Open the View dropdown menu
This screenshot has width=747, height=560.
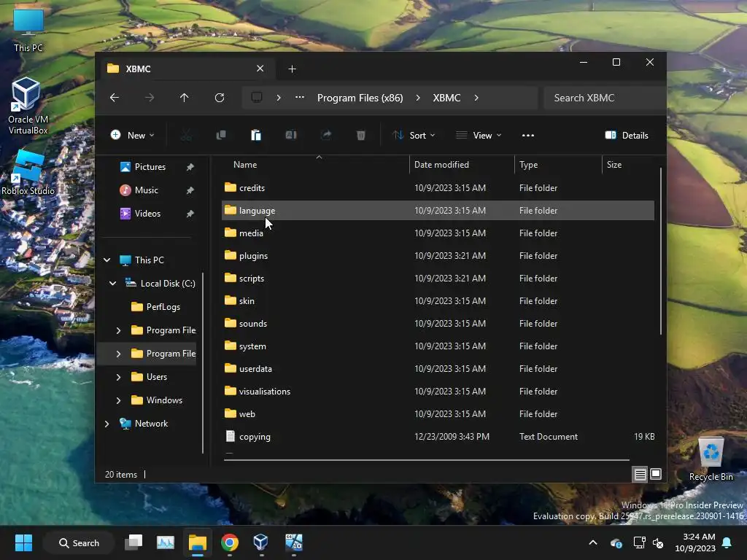click(x=479, y=135)
